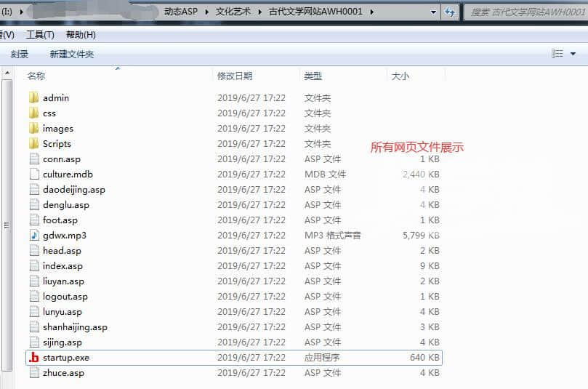The width and height of the screenshot is (588, 389).
Task: Click the culture.mdb database file icon
Action: (x=33, y=175)
